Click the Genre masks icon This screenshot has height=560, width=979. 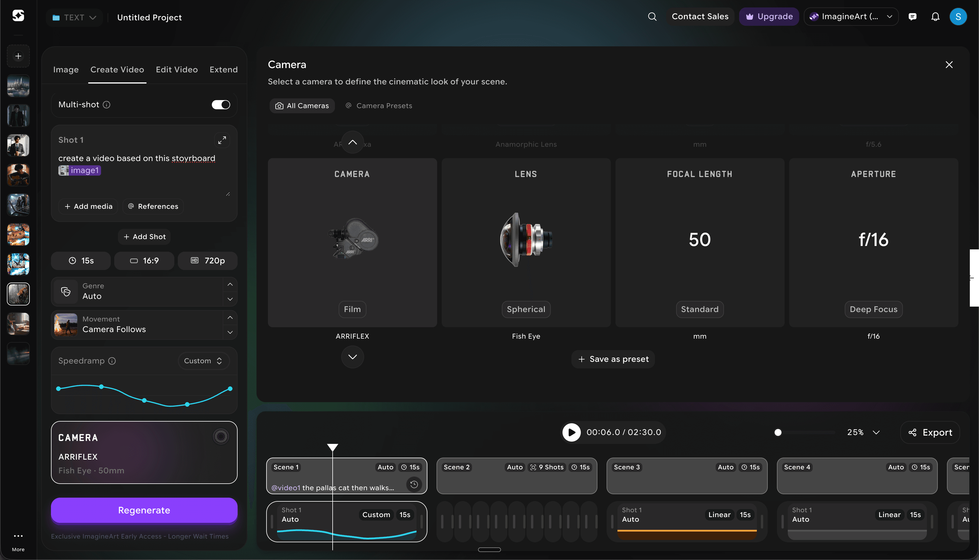(66, 291)
